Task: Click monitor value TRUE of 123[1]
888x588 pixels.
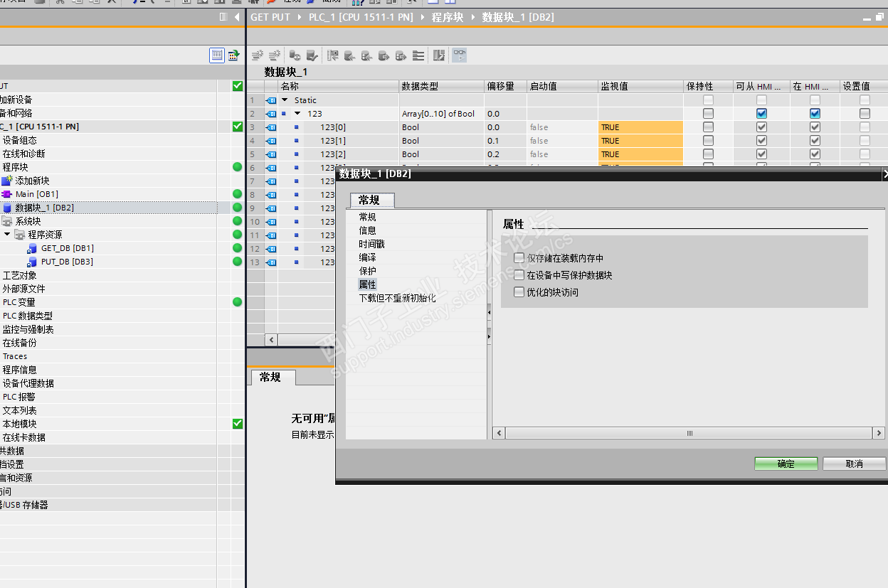Action: click(640, 141)
